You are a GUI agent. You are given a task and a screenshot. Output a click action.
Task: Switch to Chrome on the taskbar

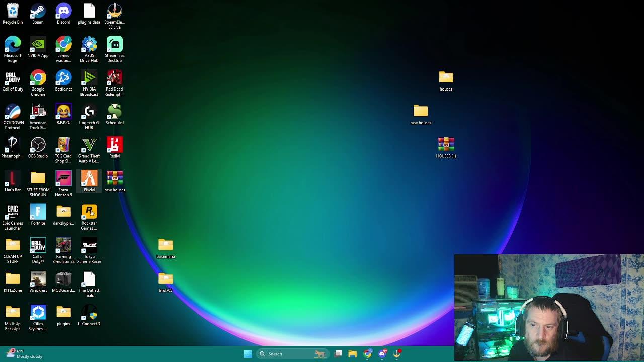click(368, 354)
